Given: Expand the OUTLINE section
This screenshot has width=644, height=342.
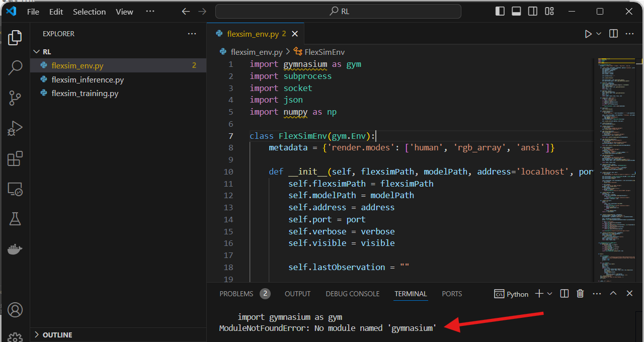Looking at the screenshot, I should pos(57,335).
